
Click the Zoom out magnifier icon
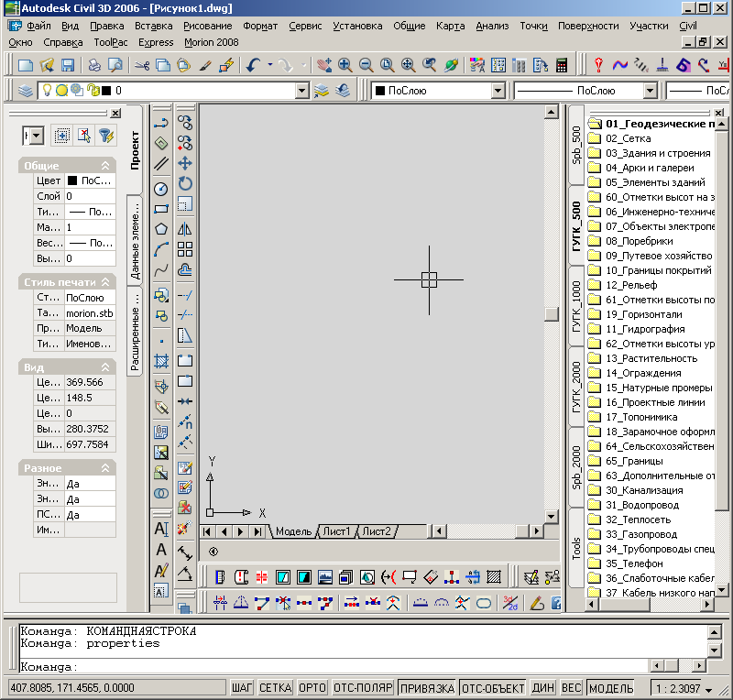pyautogui.click(x=366, y=65)
